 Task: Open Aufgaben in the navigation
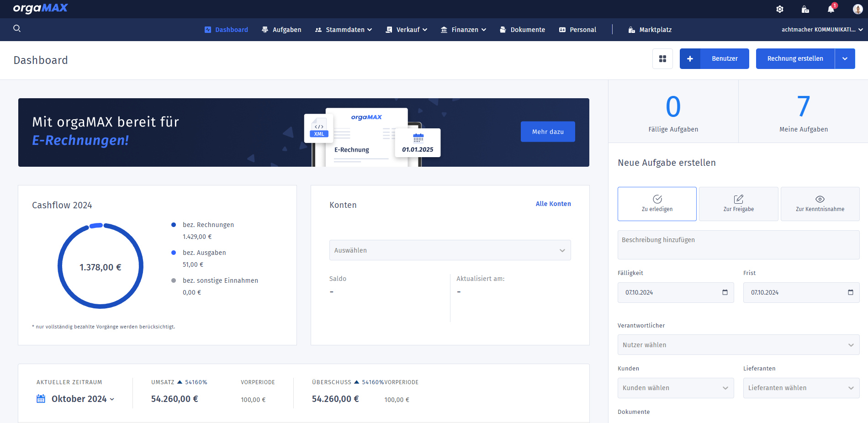click(281, 30)
